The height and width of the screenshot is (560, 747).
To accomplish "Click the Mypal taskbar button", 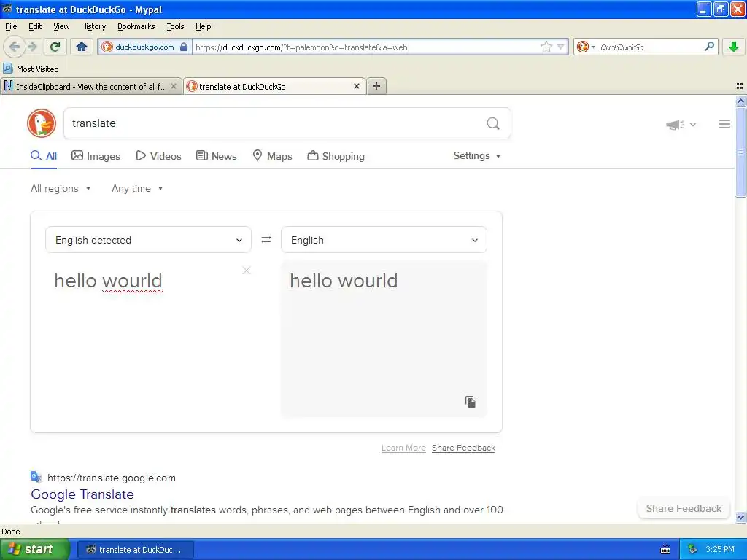I will click(135, 550).
